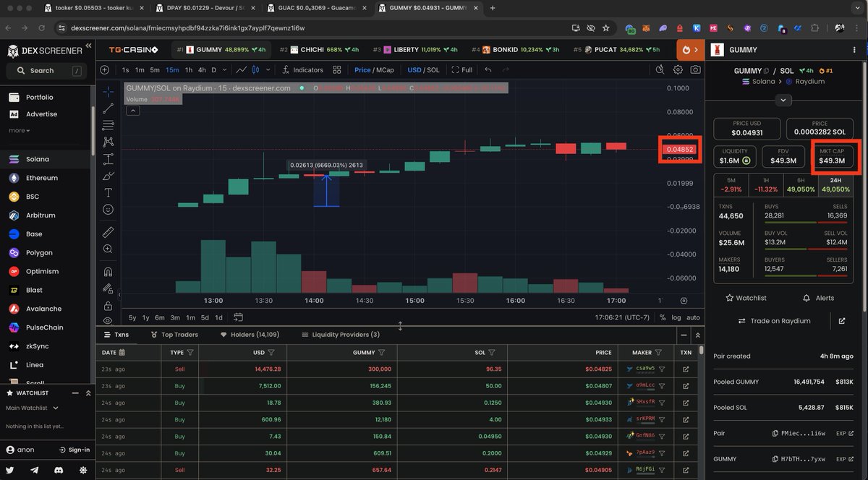Toggle chart to Full screen
Screen dimensions: 868x480
pos(461,70)
